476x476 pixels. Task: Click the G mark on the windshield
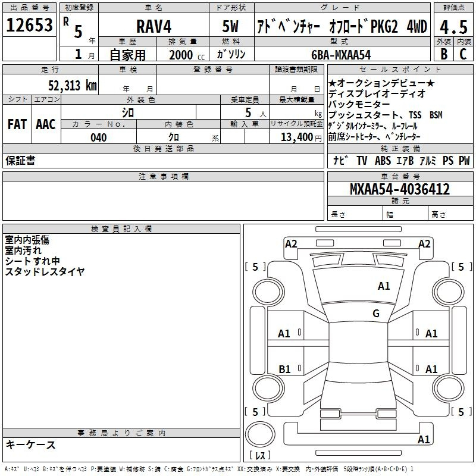point(376,313)
